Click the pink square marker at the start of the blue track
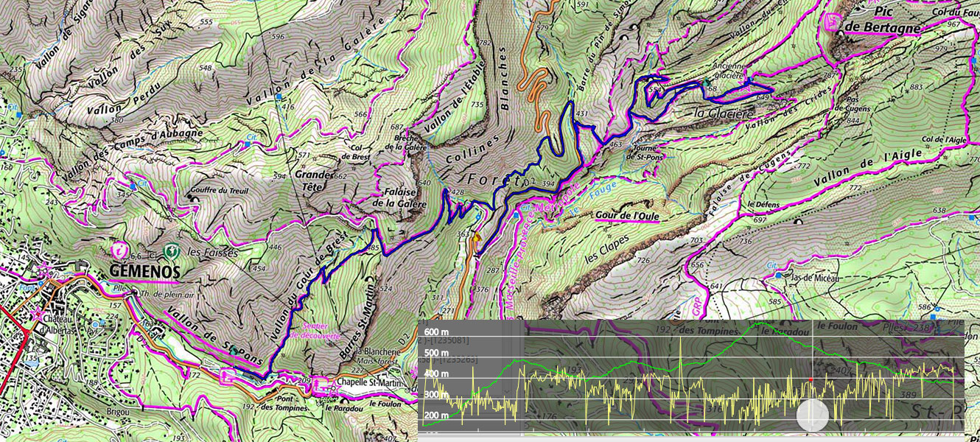 click(x=228, y=375)
